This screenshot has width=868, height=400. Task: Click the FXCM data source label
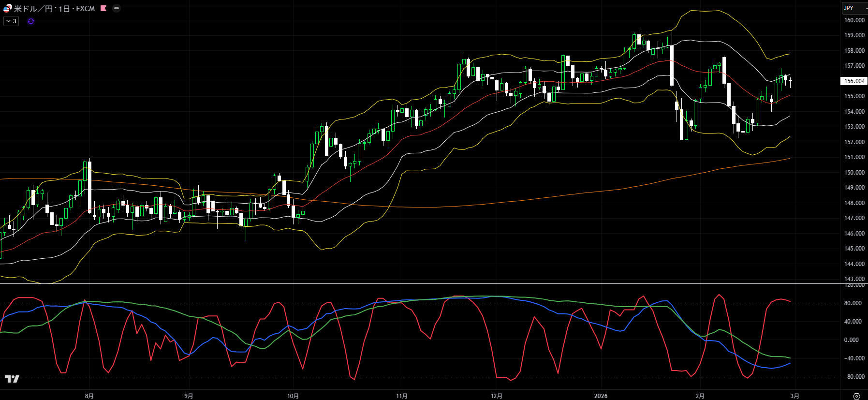point(85,9)
